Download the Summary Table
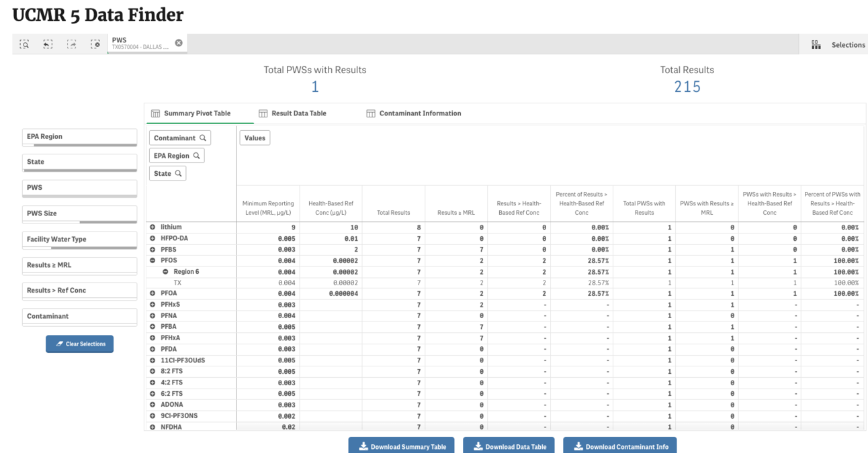868x453 pixels. tap(401, 446)
